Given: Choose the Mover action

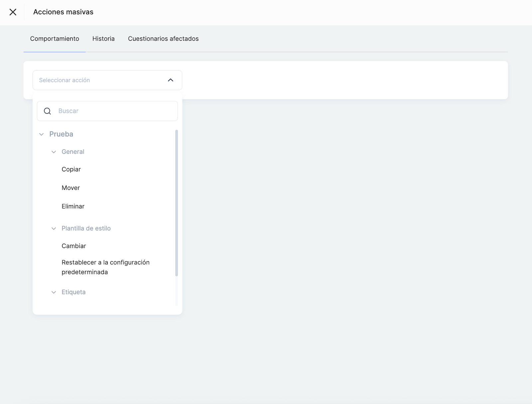Looking at the screenshot, I should coord(70,188).
